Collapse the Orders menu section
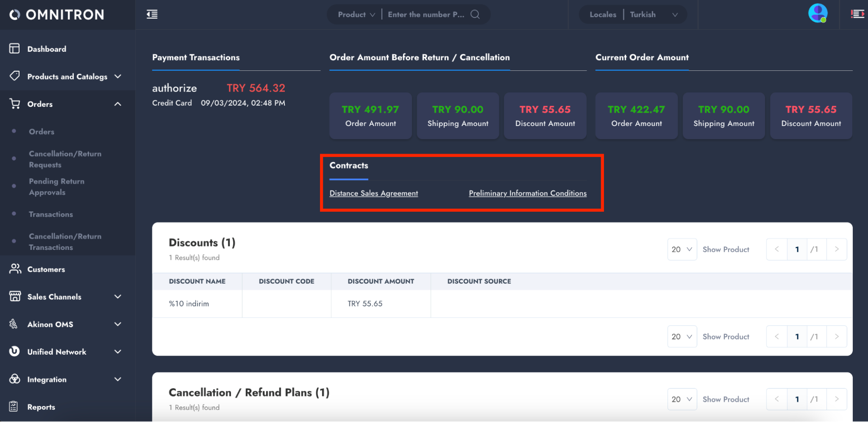This screenshot has width=868, height=422. [x=118, y=104]
